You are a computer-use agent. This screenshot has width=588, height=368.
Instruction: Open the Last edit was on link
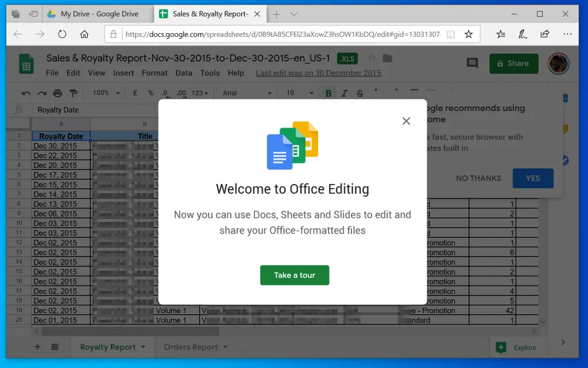click(x=318, y=73)
